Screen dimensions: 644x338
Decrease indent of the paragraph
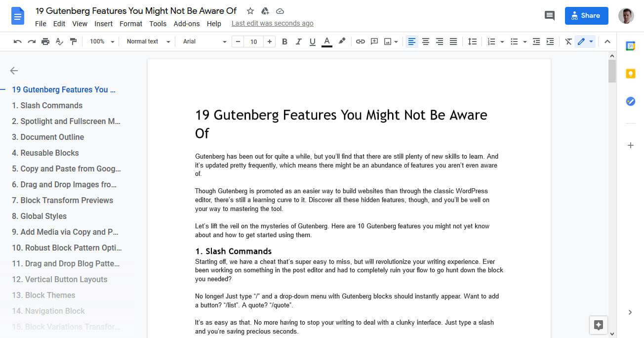click(536, 42)
